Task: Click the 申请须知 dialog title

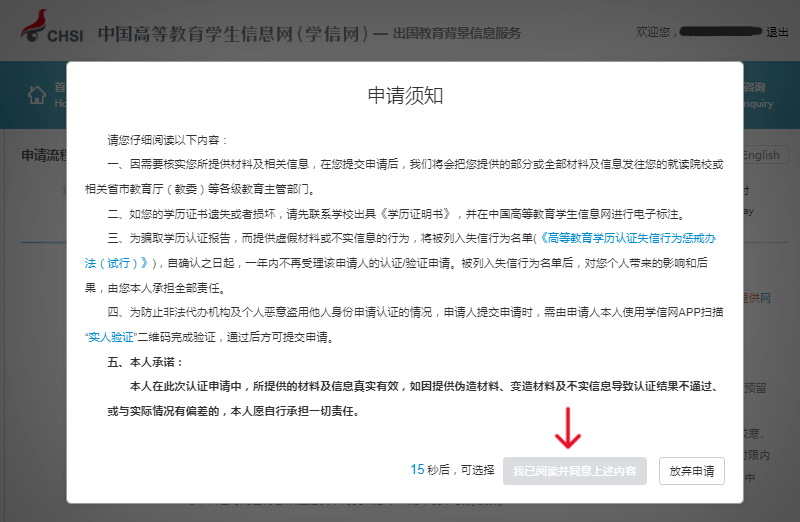Action: pyautogui.click(x=405, y=95)
